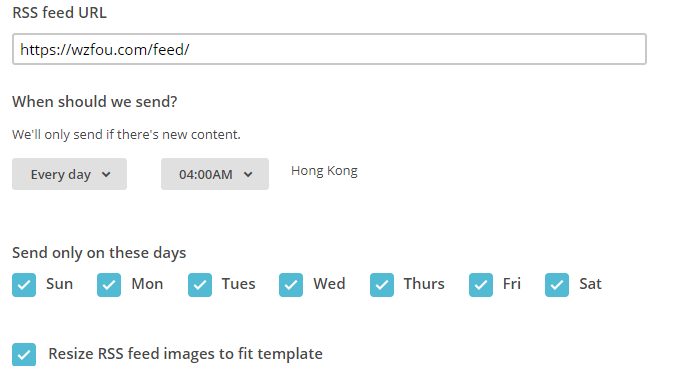Click the Hong Kong timezone text
680x366 pixels.
(324, 171)
